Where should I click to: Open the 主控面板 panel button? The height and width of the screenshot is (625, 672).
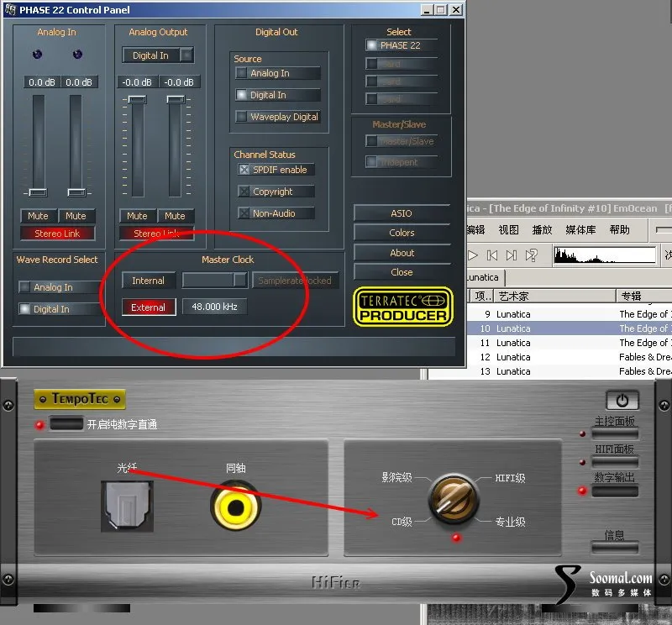[x=615, y=433]
